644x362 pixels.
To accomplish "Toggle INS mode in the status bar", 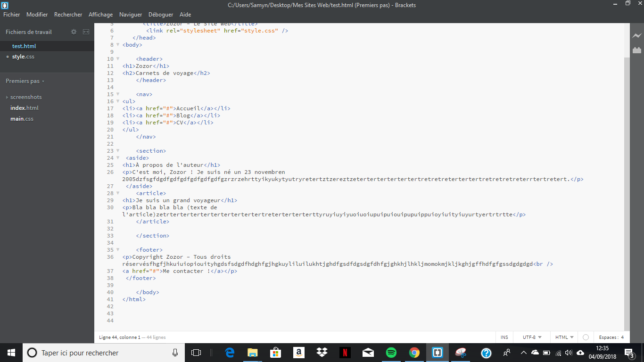I will tap(504, 337).
